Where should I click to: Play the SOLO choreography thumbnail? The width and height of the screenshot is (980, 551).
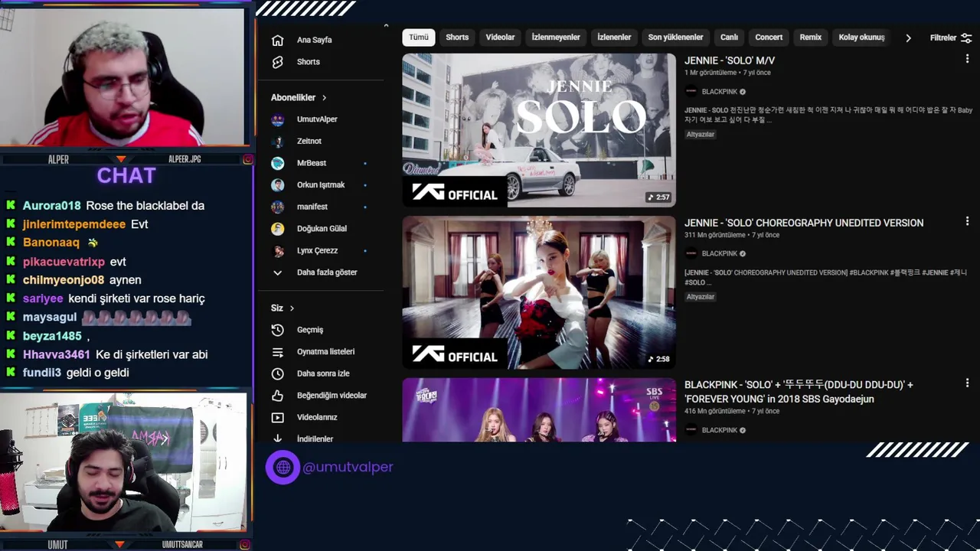539,292
